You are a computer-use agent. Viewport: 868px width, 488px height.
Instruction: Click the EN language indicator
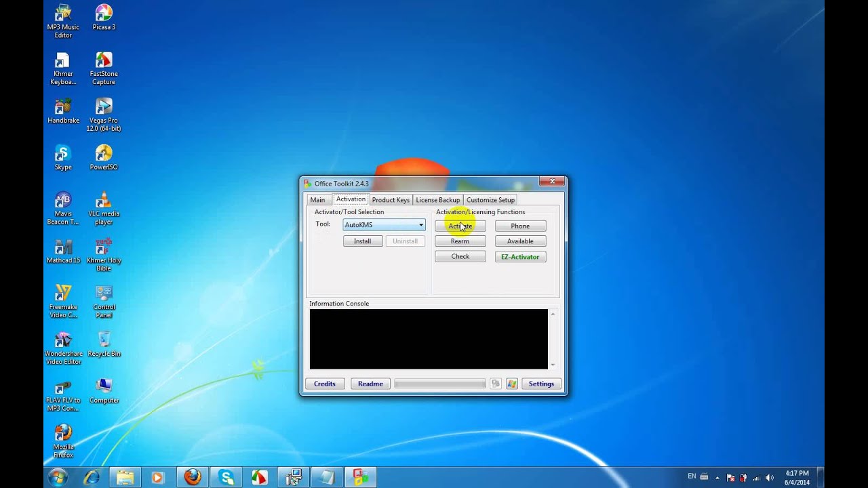coord(692,476)
